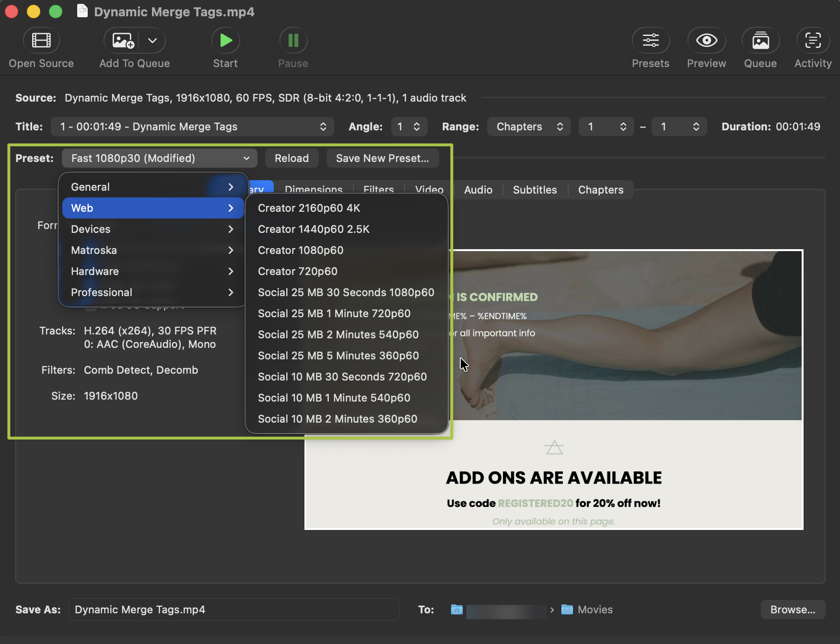Click the Pause icon in toolbar

click(293, 40)
